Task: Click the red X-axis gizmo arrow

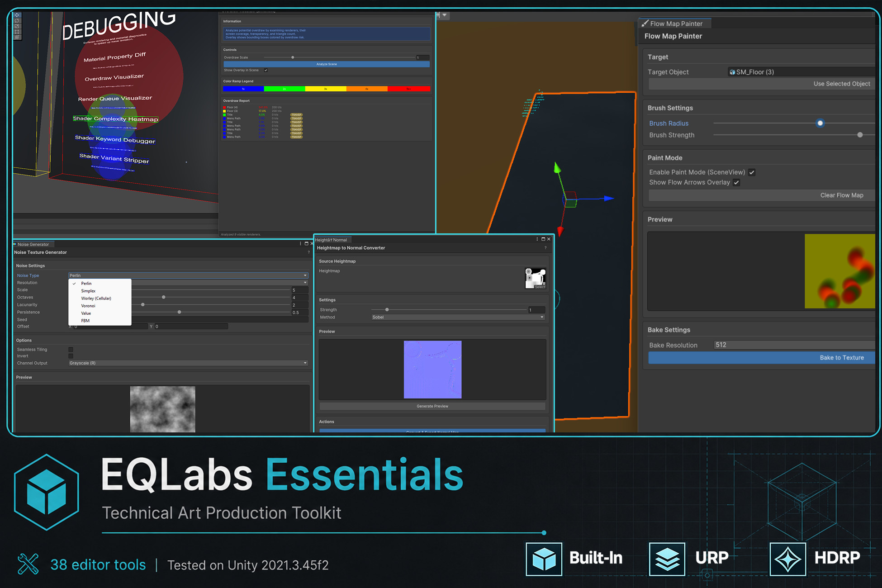Action: pos(560,231)
